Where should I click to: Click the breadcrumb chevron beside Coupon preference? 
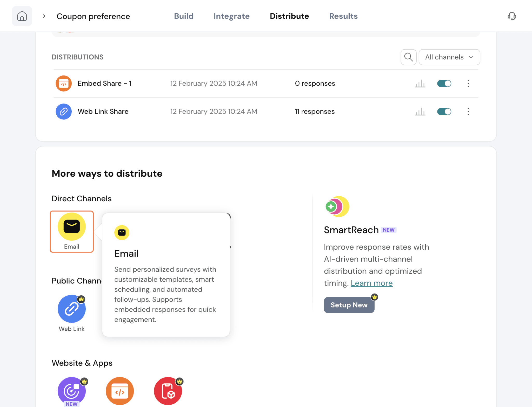pos(44,16)
